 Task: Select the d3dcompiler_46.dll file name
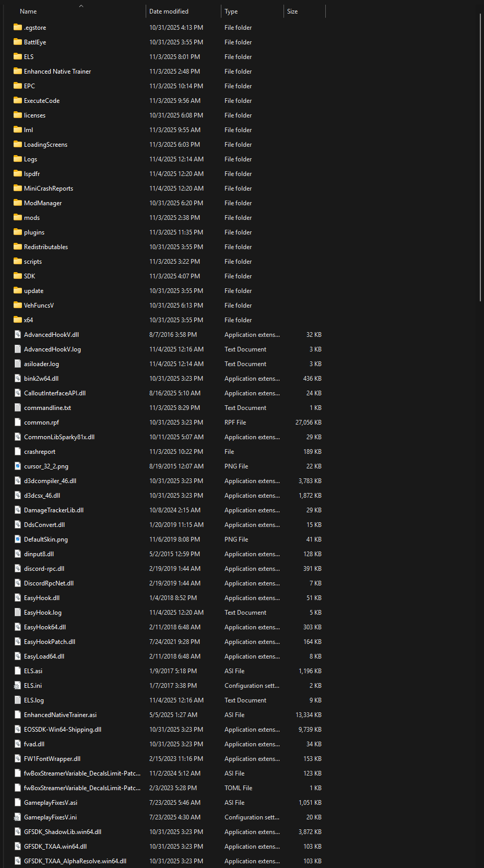50,481
